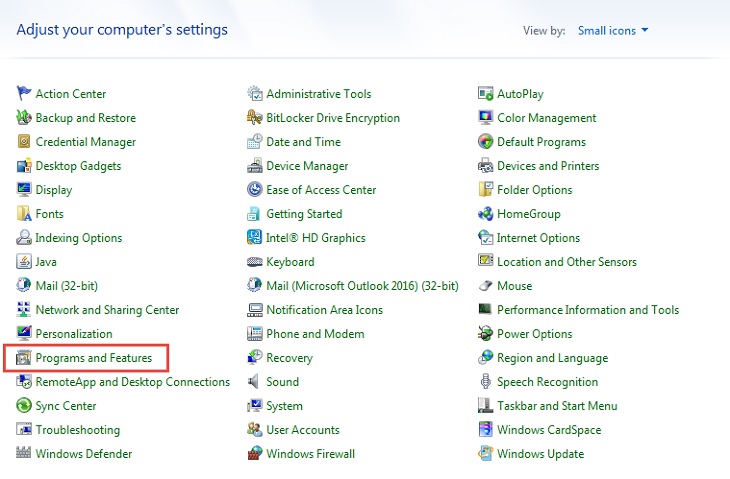Click the Windows Firewall brick icon
Screen dimensions: 730x479
point(255,453)
